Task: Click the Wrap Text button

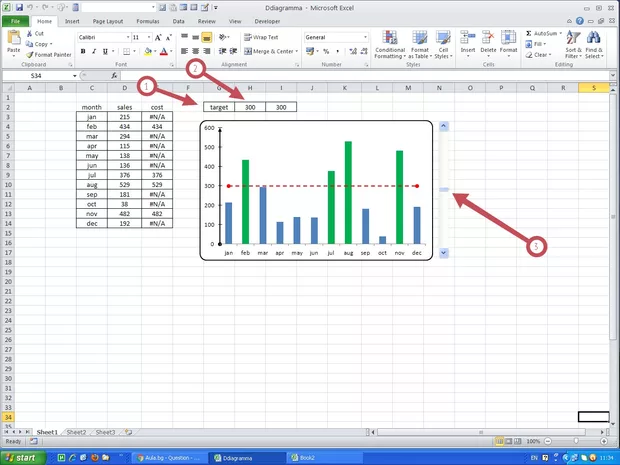Action: [x=261, y=37]
